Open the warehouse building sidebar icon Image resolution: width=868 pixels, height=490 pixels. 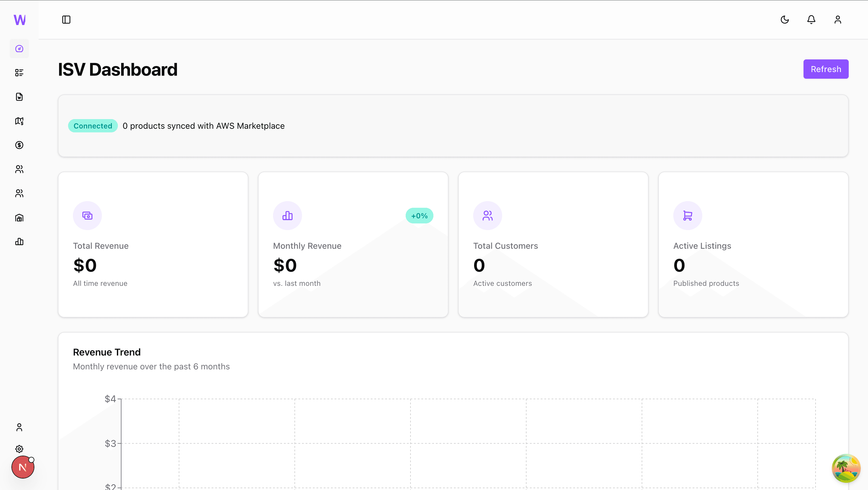pyautogui.click(x=19, y=217)
